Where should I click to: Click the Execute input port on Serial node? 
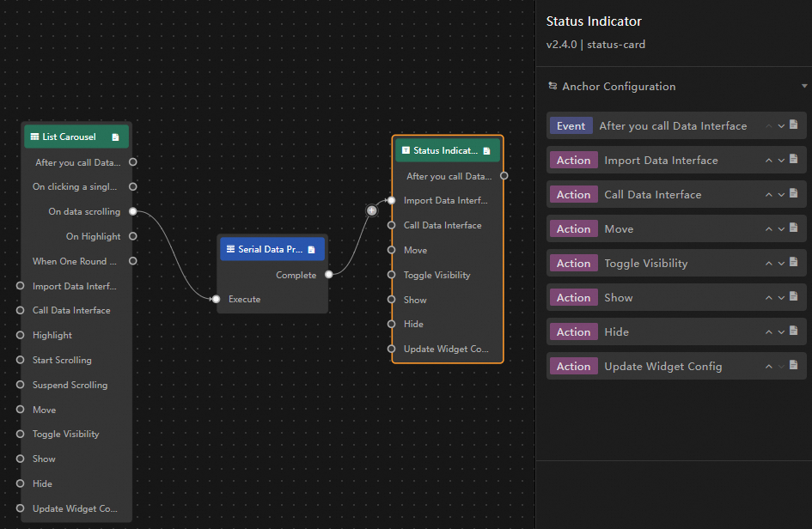point(216,299)
